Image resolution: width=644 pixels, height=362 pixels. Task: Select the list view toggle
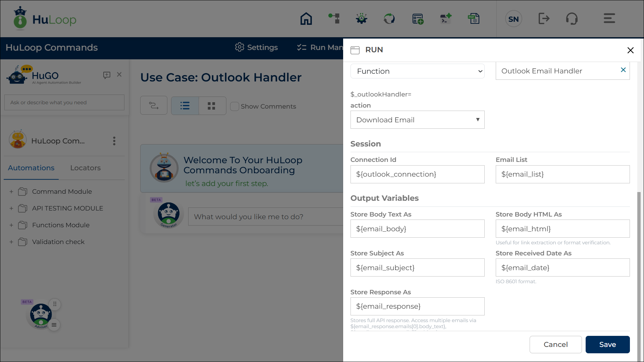pyautogui.click(x=185, y=106)
